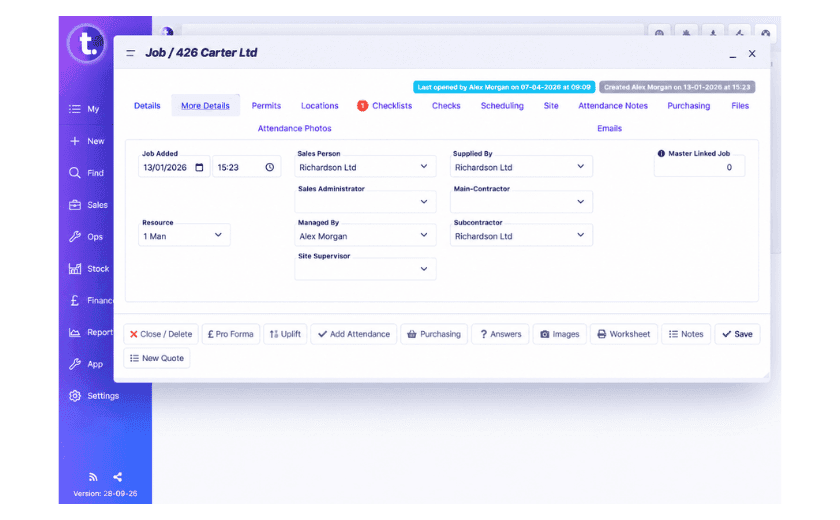Image resolution: width=840 pixels, height=520 pixels.
Task: Open the Attendance Photos tab
Action: tap(295, 129)
